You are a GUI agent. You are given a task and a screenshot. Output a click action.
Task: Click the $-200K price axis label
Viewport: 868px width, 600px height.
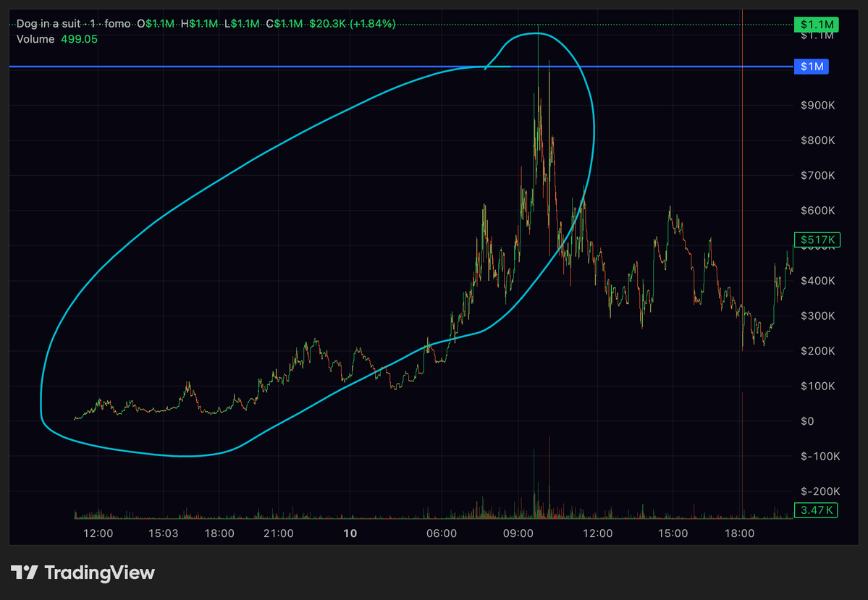click(820, 491)
